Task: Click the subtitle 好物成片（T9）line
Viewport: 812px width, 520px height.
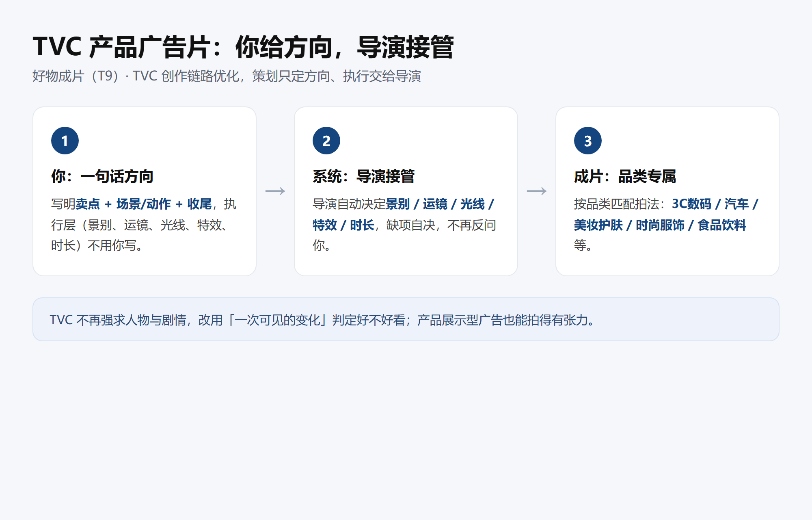Action: click(x=227, y=76)
